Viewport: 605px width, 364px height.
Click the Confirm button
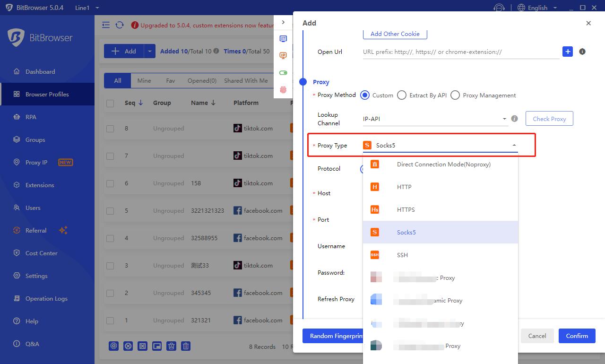pos(577,336)
